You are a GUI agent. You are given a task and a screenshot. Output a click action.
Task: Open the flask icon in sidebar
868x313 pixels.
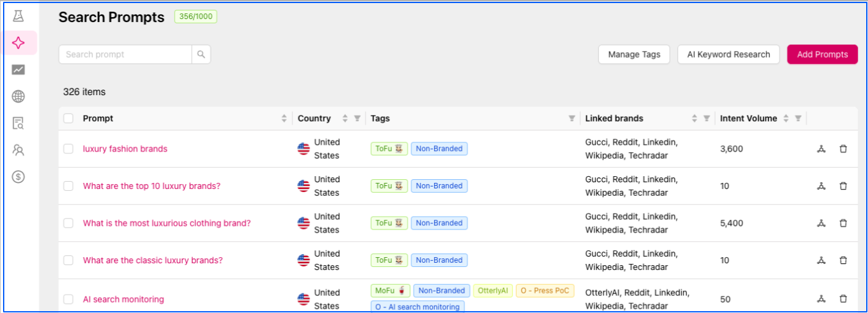point(18,17)
